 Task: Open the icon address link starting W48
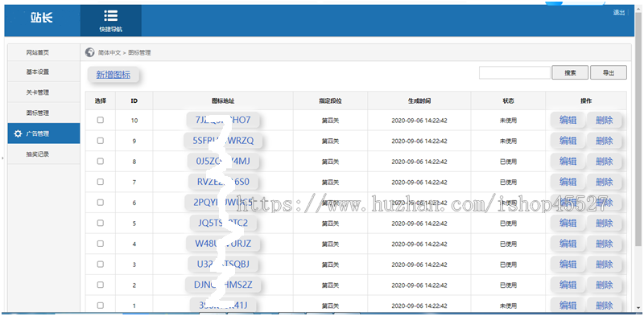[x=223, y=244]
